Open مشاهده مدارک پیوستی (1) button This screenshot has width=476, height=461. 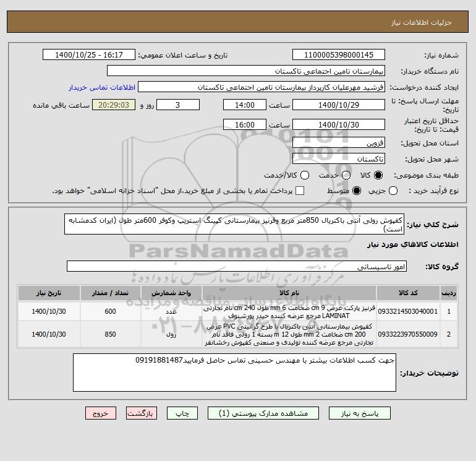click(263, 413)
